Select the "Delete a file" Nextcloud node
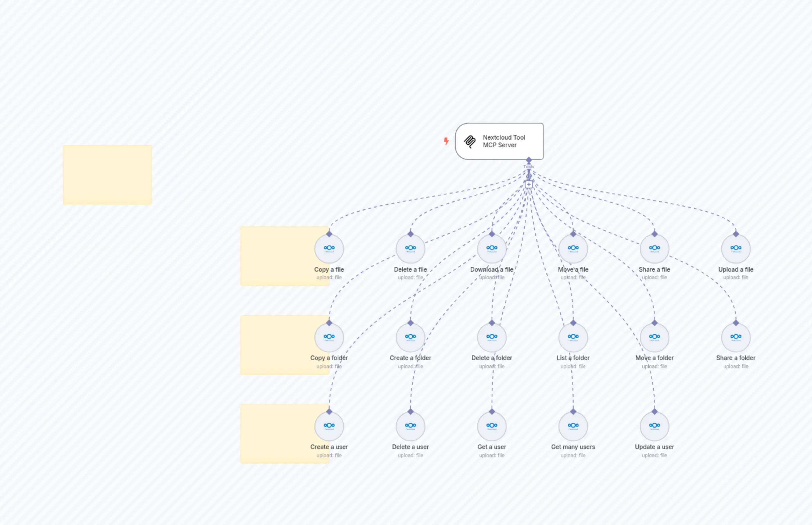Viewport: 812px width, 525px height. (x=410, y=248)
